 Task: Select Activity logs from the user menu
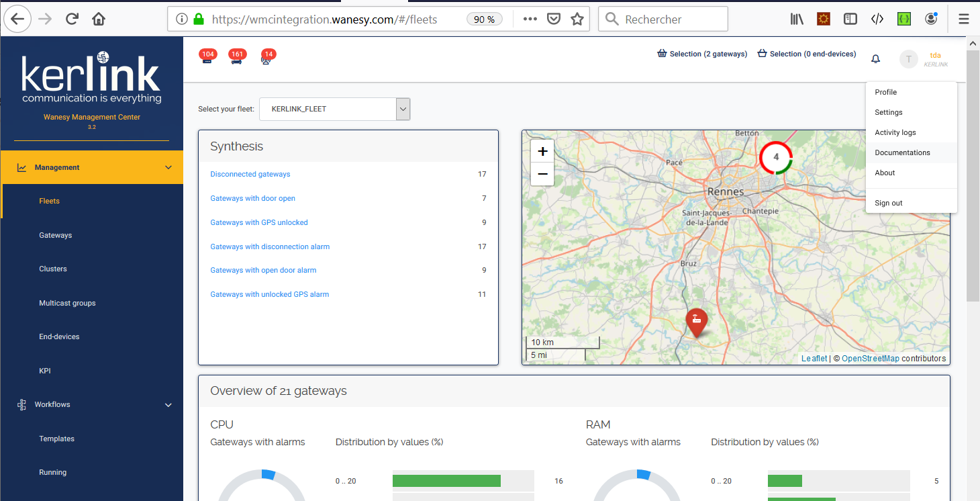(895, 132)
